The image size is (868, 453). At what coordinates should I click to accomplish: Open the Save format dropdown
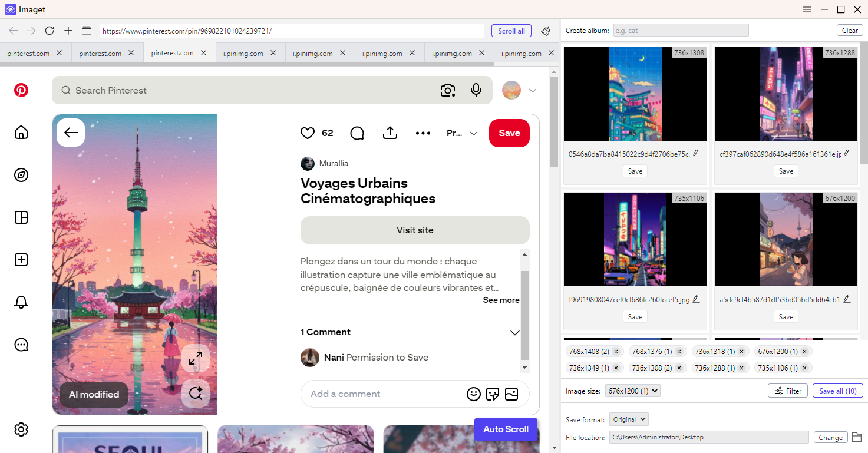[629, 419]
